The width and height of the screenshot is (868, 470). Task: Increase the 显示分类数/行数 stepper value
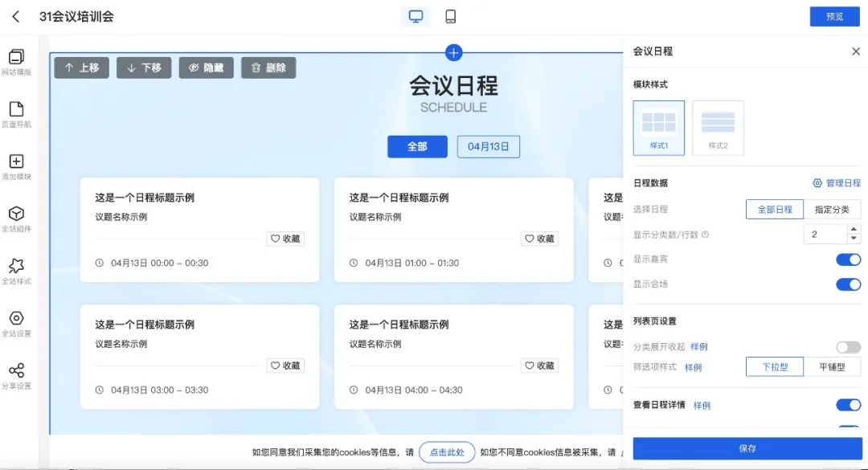(x=854, y=230)
